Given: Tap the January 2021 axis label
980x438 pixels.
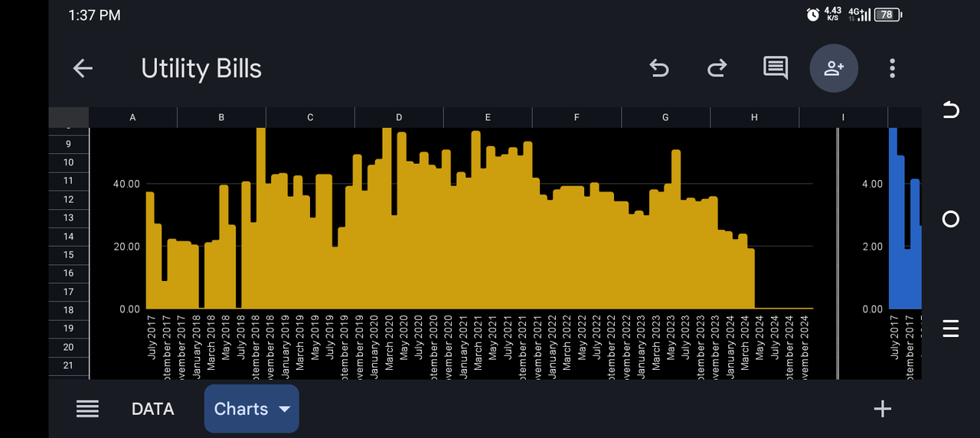Looking at the screenshot, I should tap(462, 346).
